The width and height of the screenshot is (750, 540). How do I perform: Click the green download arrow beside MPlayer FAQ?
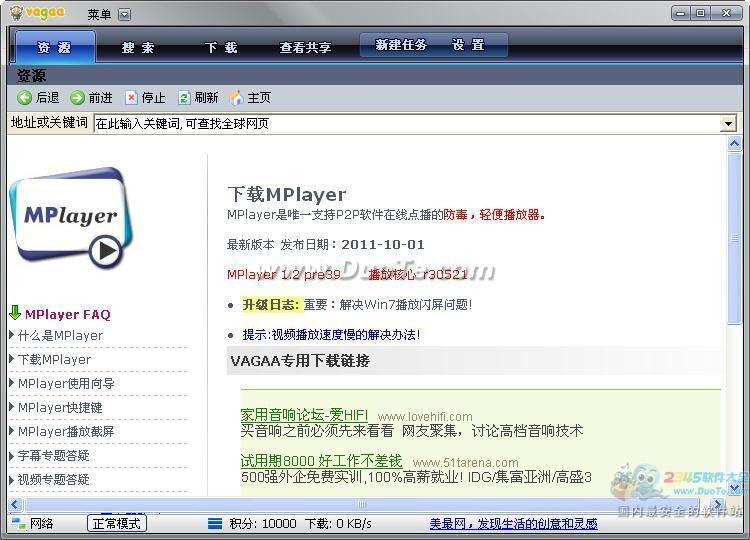15,313
